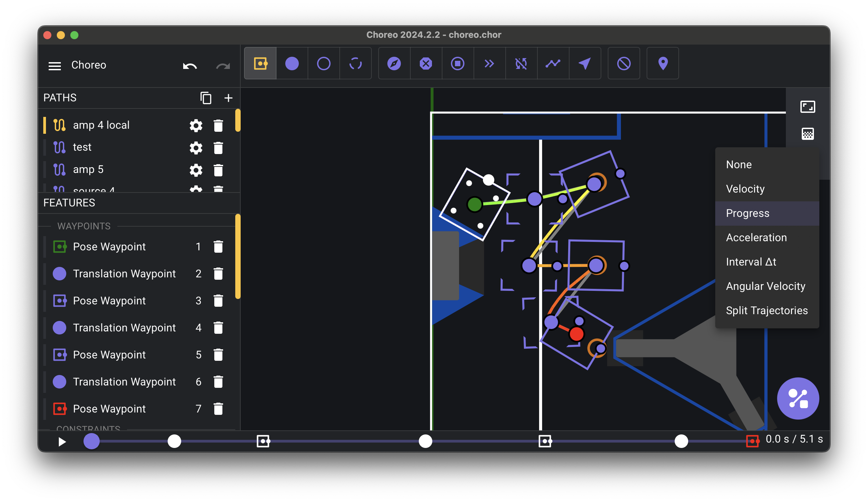Expand the CONSTRAINTS section below waypoints
Screen dimensions: 868x502
(x=89, y=429)
